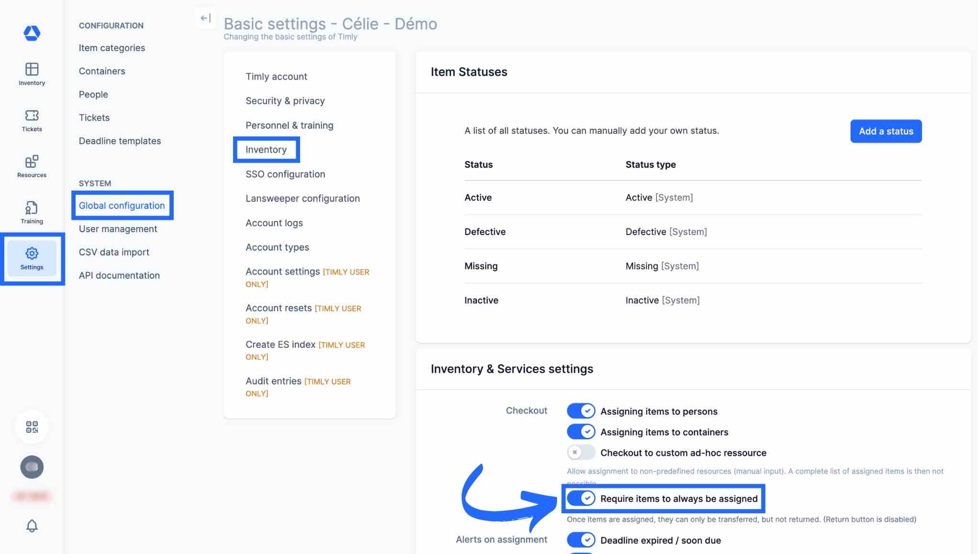This screenshot has width=980, height=554.
Task: Click the Item Statuses heading
Action: click(x=469, y=72)
